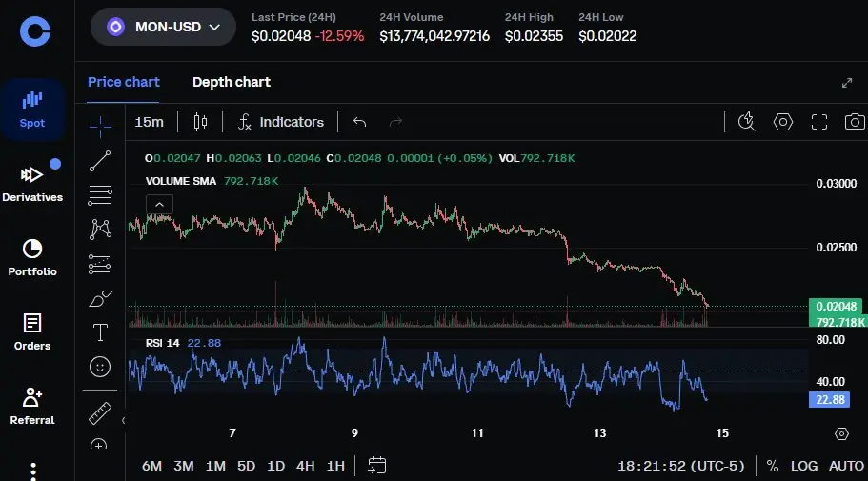
Task: Select the XABCD pattern tool
Action: 100,230
